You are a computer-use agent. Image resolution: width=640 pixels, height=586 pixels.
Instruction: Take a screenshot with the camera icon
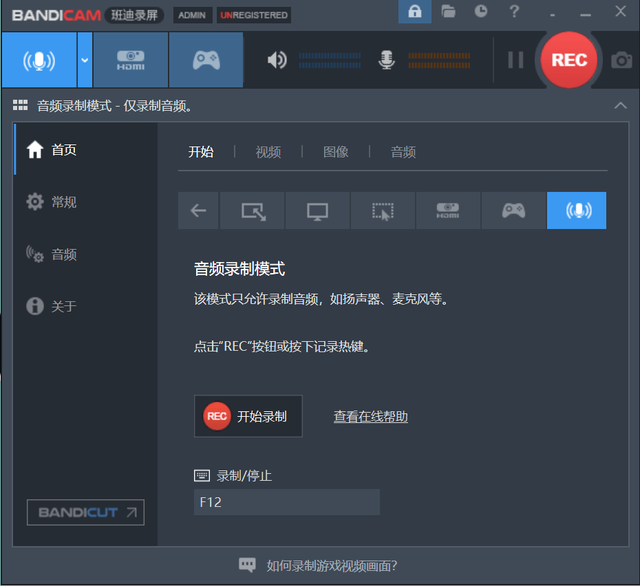click(621, 60)
